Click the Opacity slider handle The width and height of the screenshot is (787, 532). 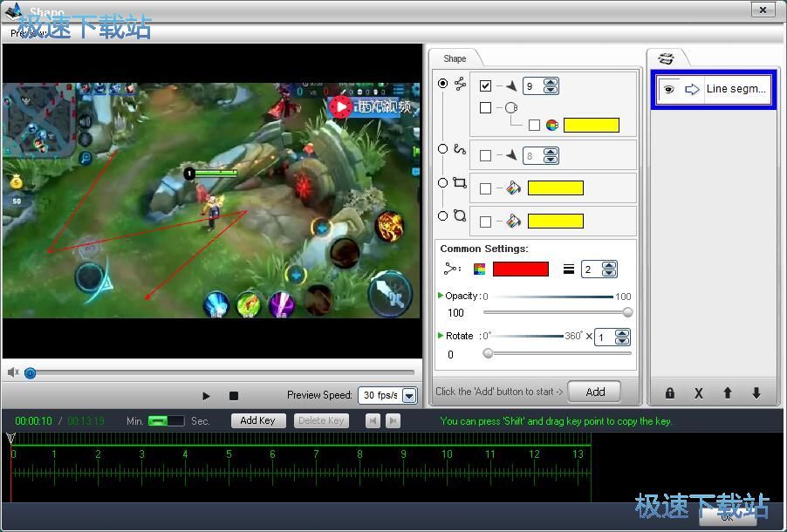[627, 312]
